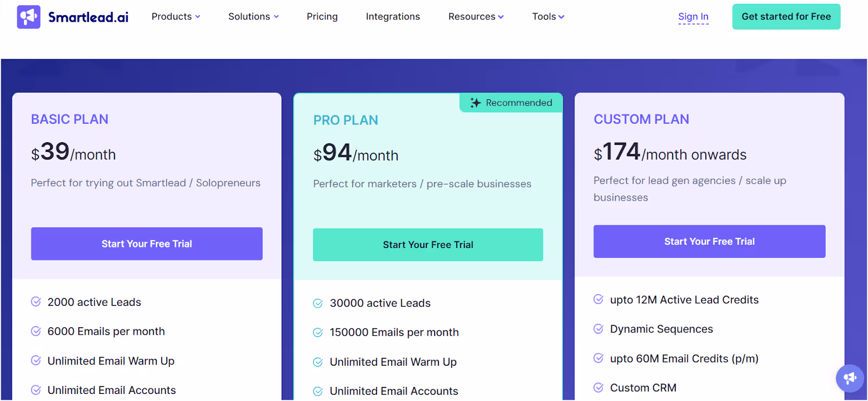Click checkmark beside Dynamic Sequences

(598, 328)
